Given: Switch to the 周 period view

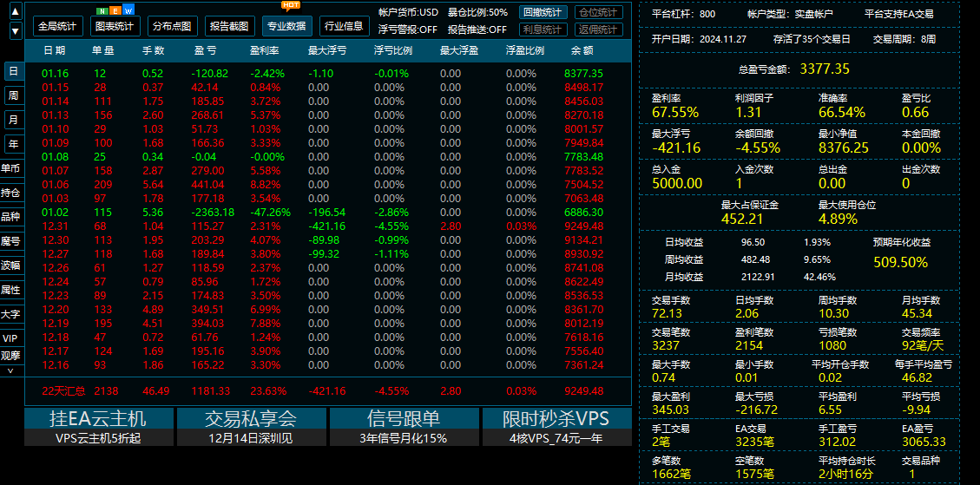Looking at the screenshot, I should coord(13,95).
